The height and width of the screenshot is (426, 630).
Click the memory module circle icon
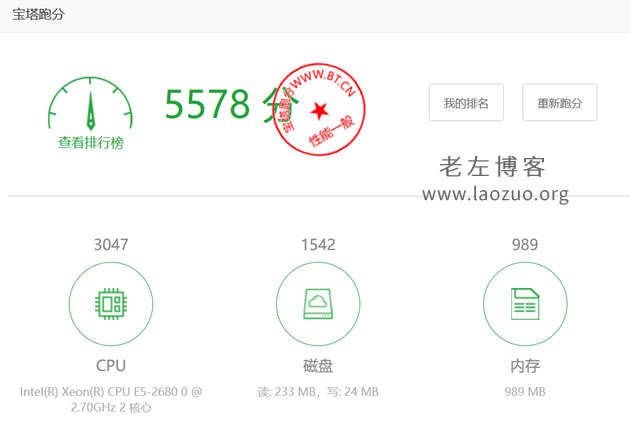(524, 304)
